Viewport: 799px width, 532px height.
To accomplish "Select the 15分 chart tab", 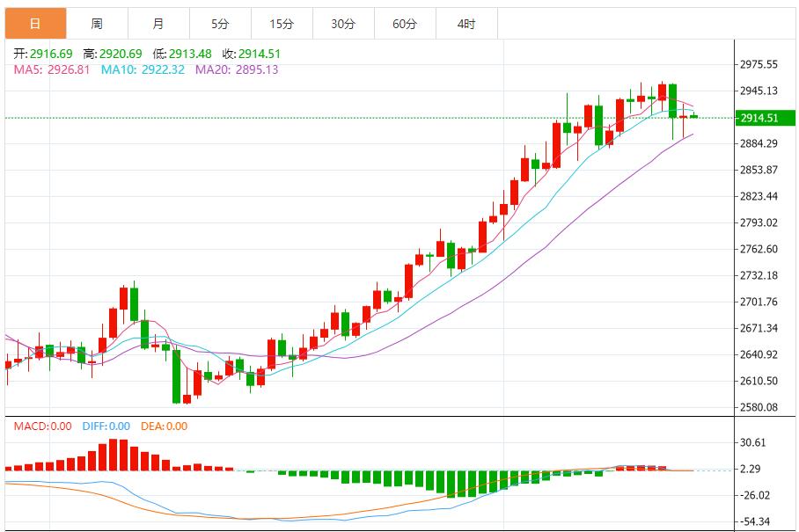I will [x=281, y=24].
